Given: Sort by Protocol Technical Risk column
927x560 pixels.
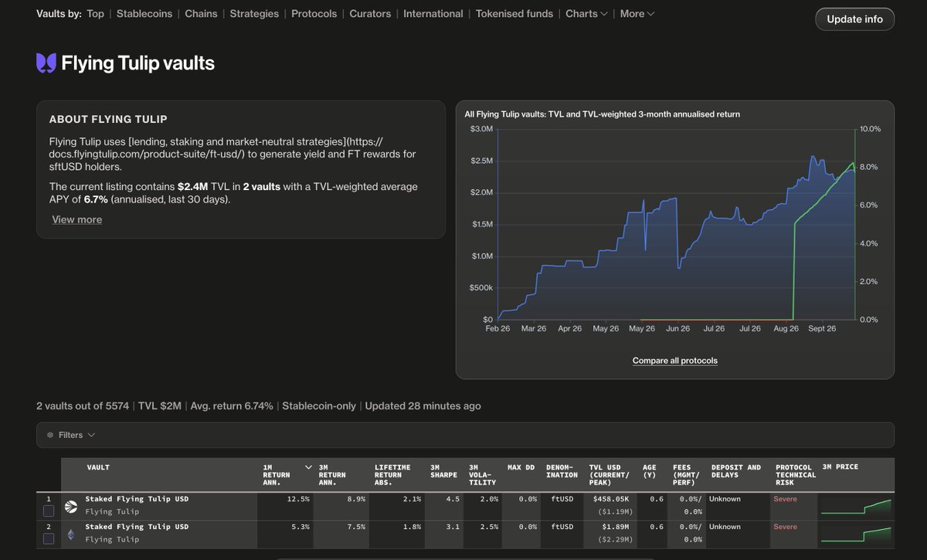Looking at the screenshot, I should click(x=795, y=475).
